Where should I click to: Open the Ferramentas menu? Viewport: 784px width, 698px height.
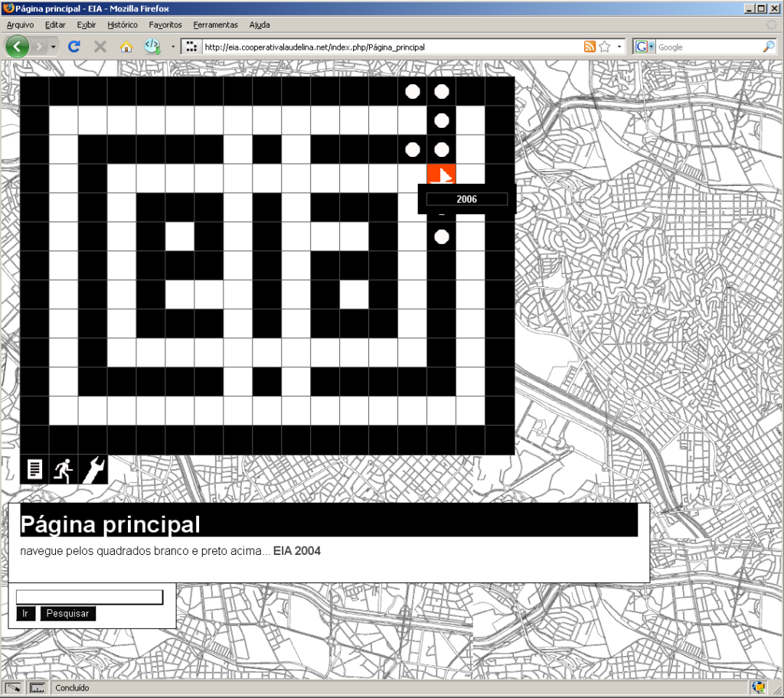pyautogui.click(x=215, y=24)
